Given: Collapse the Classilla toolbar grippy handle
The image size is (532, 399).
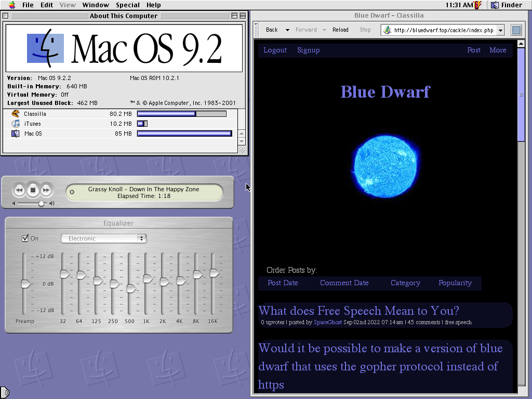Looking at the screenshot, I should point(256,30).
